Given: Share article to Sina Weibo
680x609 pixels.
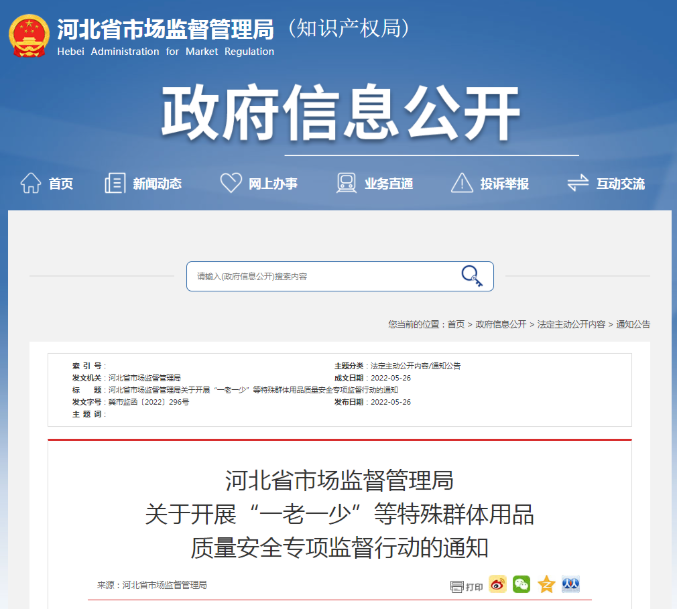Looking at the screenshot, I should (x=497, y=584).
